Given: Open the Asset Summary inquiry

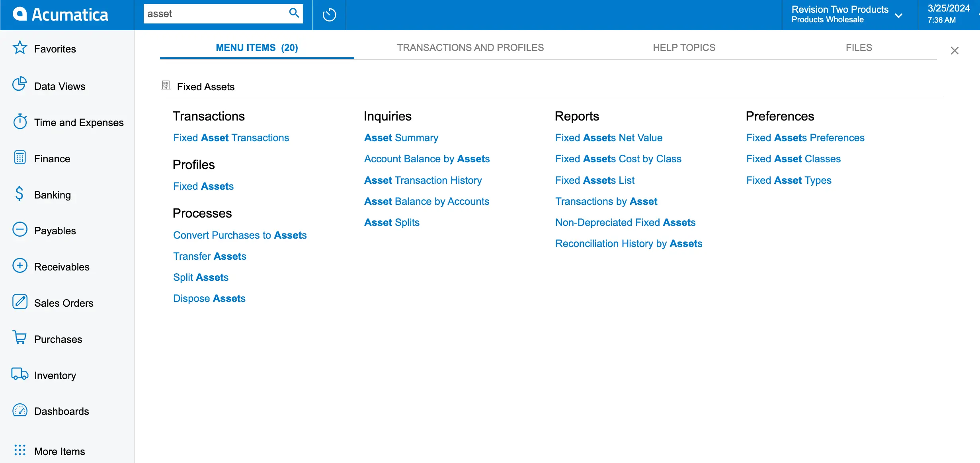Looking at the screenshot, I should click(401, 138).
